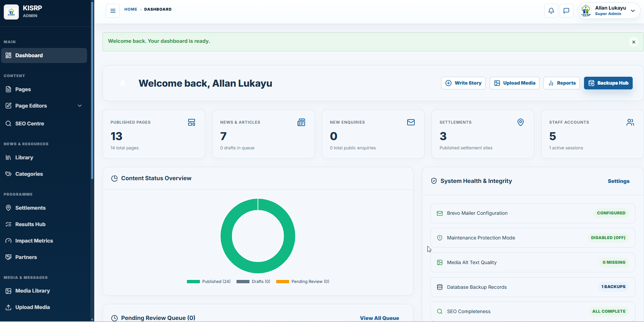Expand the Page Editors submenu
This screenshot has width=644, height=322.
44,106
